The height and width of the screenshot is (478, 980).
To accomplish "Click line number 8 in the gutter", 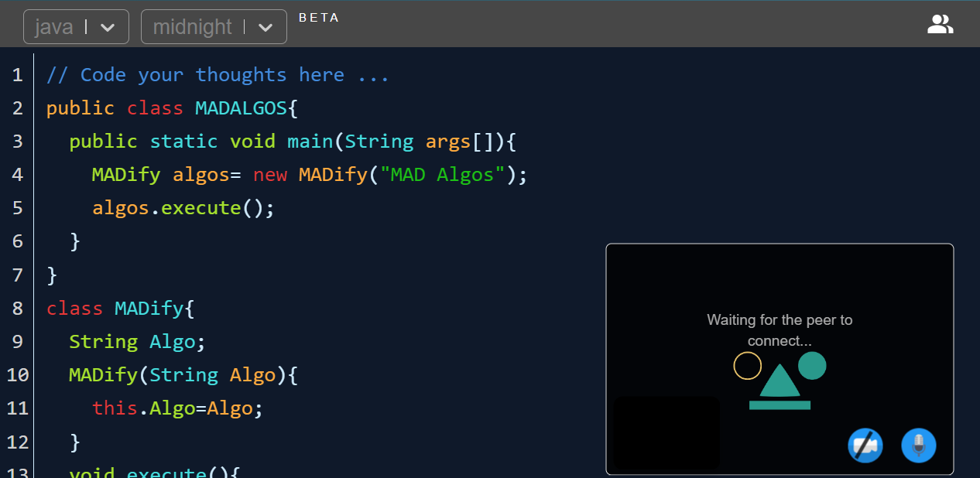I will 17,309.
